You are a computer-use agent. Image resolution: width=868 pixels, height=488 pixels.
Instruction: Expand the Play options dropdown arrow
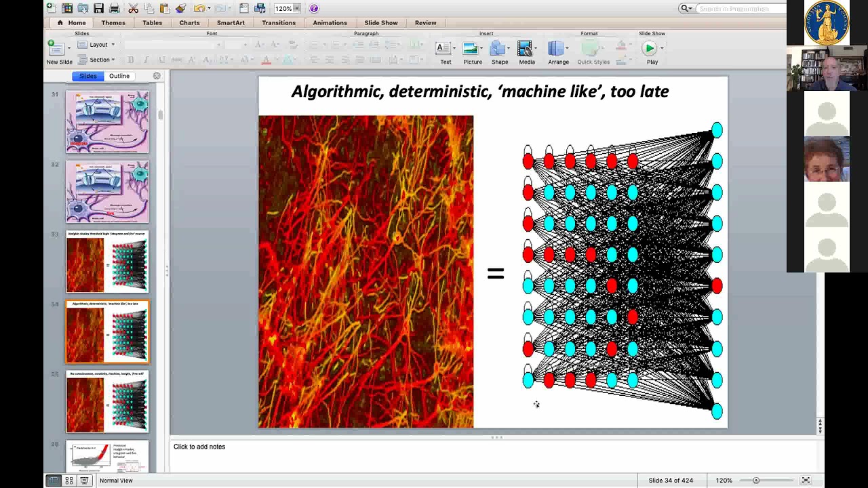pos(661,48)
